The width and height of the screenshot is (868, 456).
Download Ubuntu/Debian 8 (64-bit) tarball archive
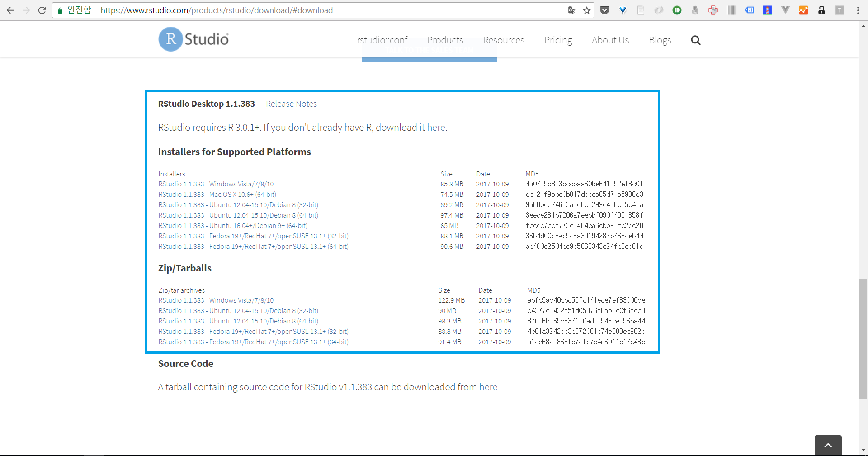point(238,321)
